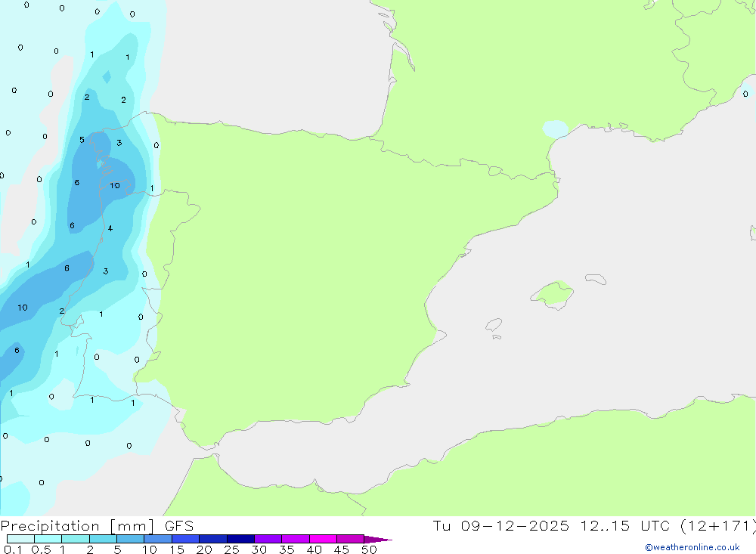This screenshot has width=756, height=554.
Task: Click the legend label "0.1"
Action: click(13, 549)
